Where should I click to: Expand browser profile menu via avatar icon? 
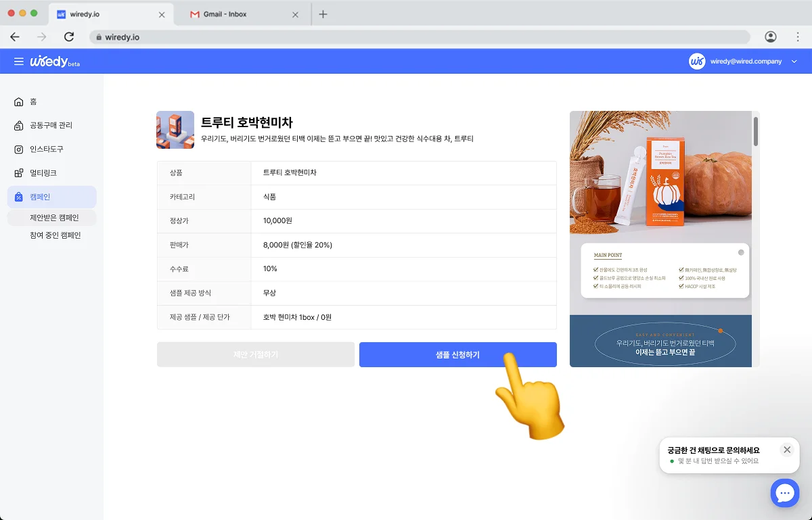click(772, 37)
